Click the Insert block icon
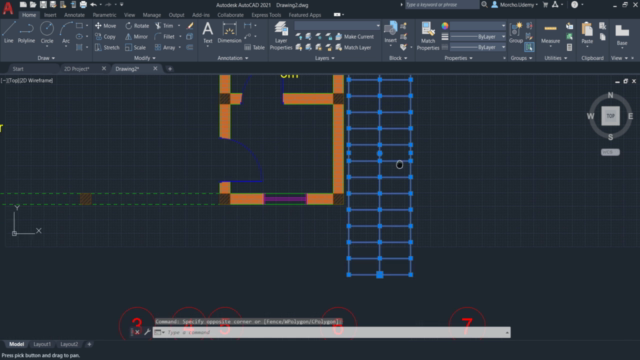 tap(390, 32)
